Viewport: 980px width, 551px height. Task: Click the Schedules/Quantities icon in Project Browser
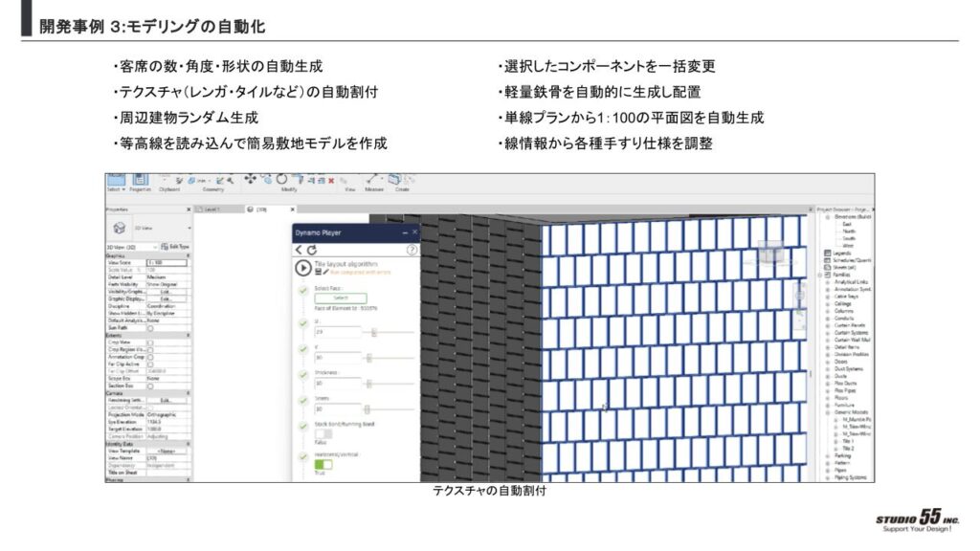pos(828,260)
